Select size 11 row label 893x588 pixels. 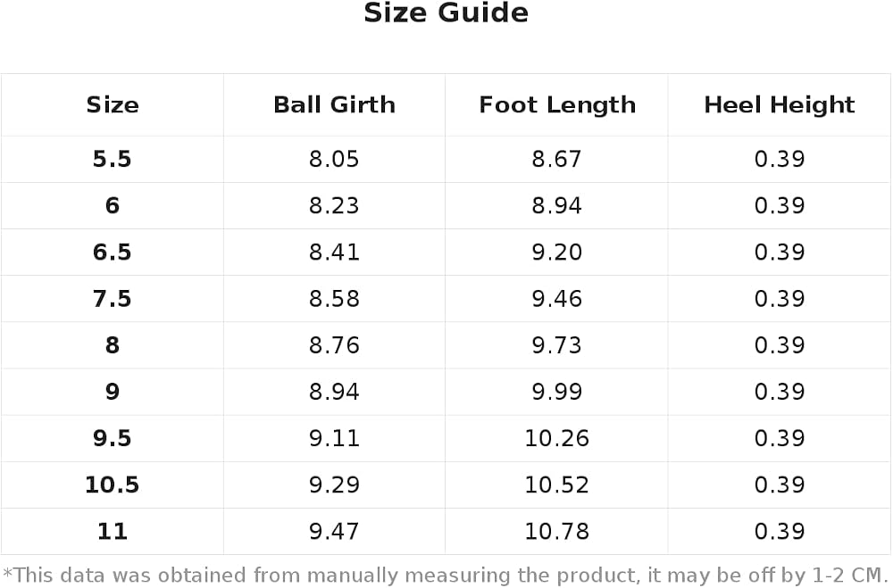113,532
